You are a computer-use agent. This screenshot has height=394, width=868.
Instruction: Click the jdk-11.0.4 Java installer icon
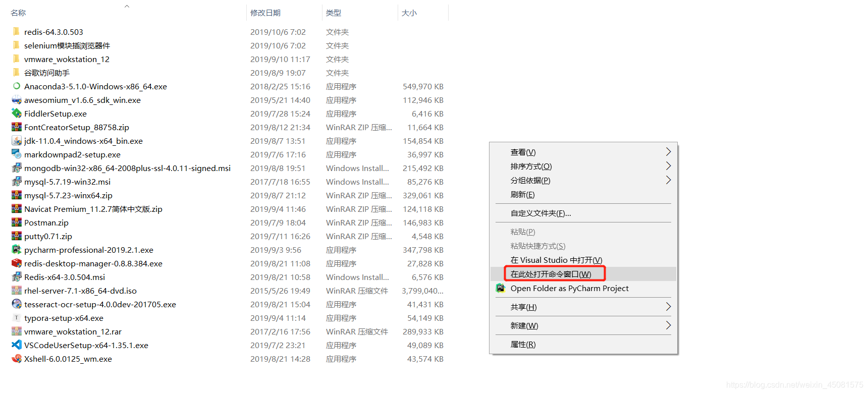click(x=17, y=141)
